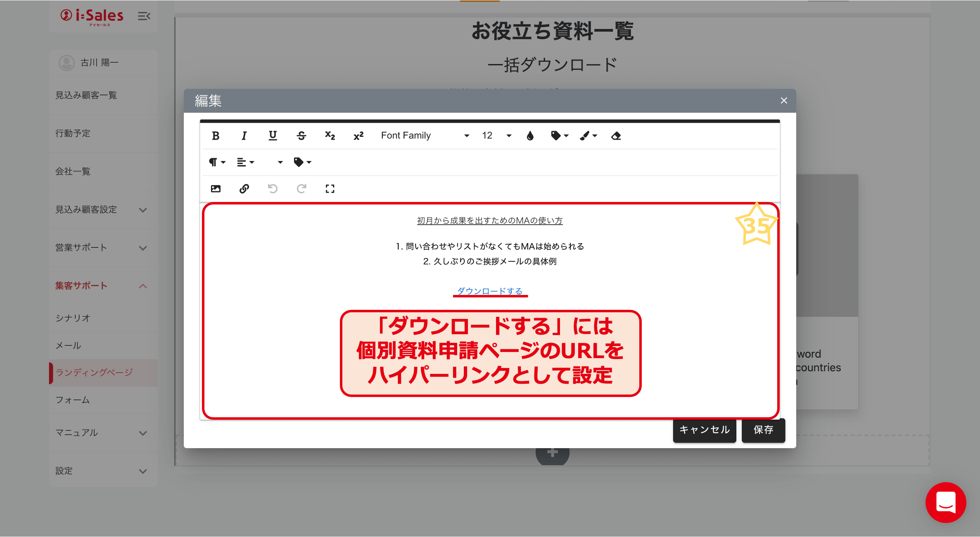Click the subscript icon

coord(330,136)
